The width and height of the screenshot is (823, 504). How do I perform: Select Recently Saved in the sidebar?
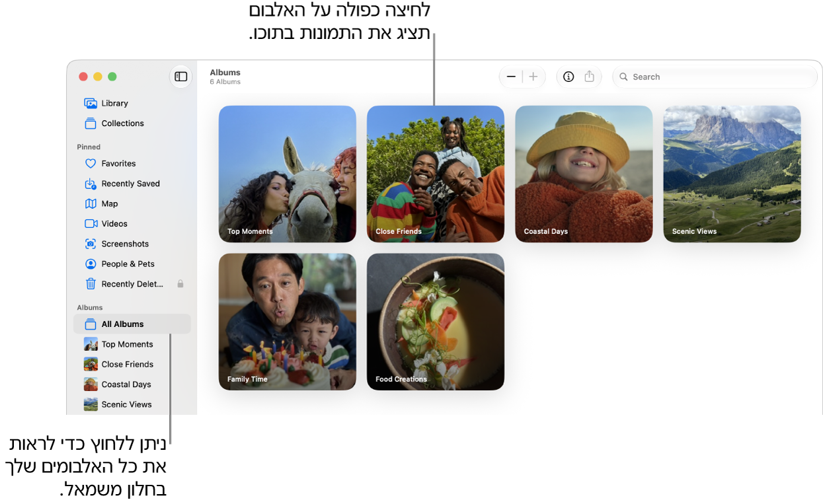click(130, 184)
